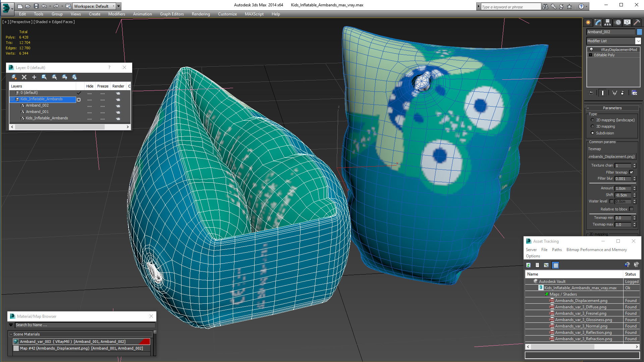Image resolution: width=644 pixels, height=362 pixels.
Task: Click the Armband_002 object color swatch
Action: point(639,32)
